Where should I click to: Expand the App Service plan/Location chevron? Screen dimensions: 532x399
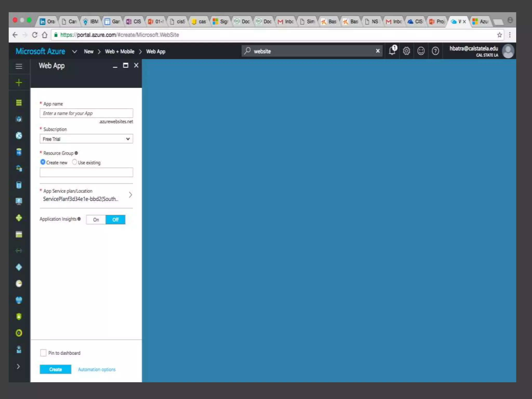[130, 195]
